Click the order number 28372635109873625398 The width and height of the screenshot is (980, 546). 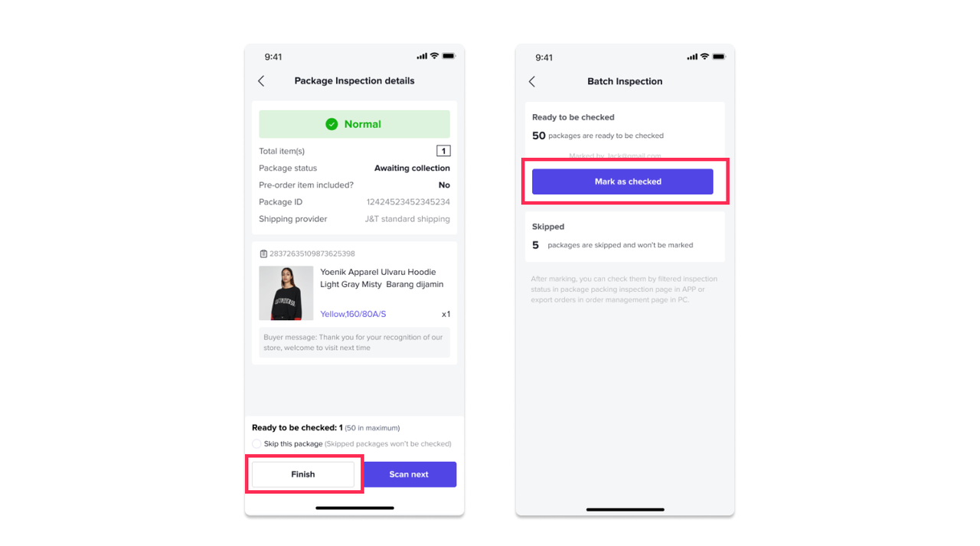tap(312, 253)
